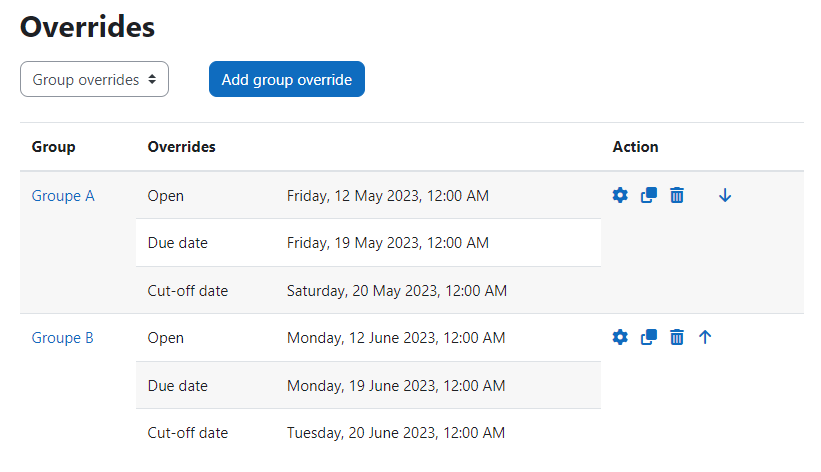Edit the Groupe A override settings gear
Viewport: 821px width, 472px height.
tap(620, 195)
